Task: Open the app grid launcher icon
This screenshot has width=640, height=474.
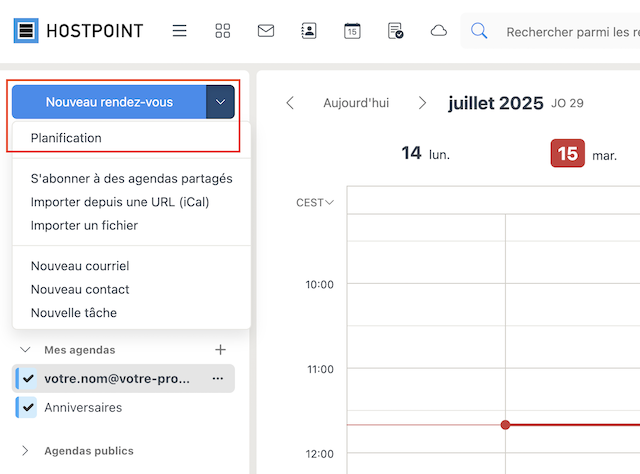Action: click(x=222, y=31)
